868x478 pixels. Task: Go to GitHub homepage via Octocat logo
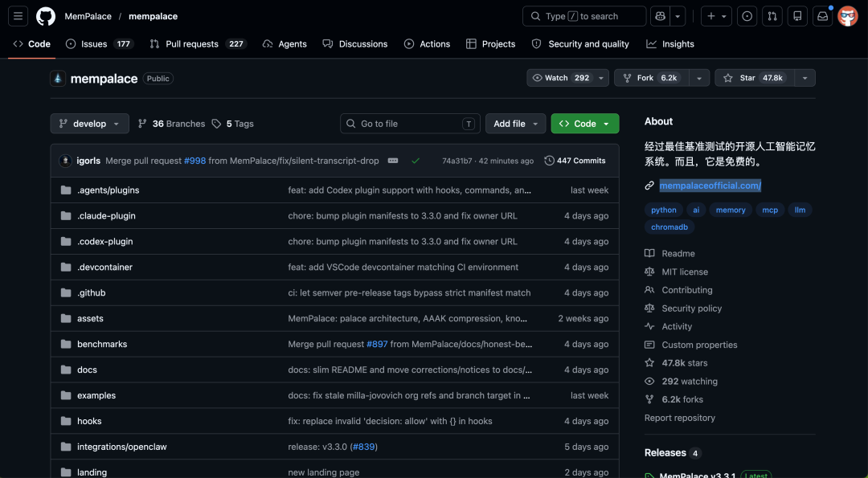click(x=46, y=16)
